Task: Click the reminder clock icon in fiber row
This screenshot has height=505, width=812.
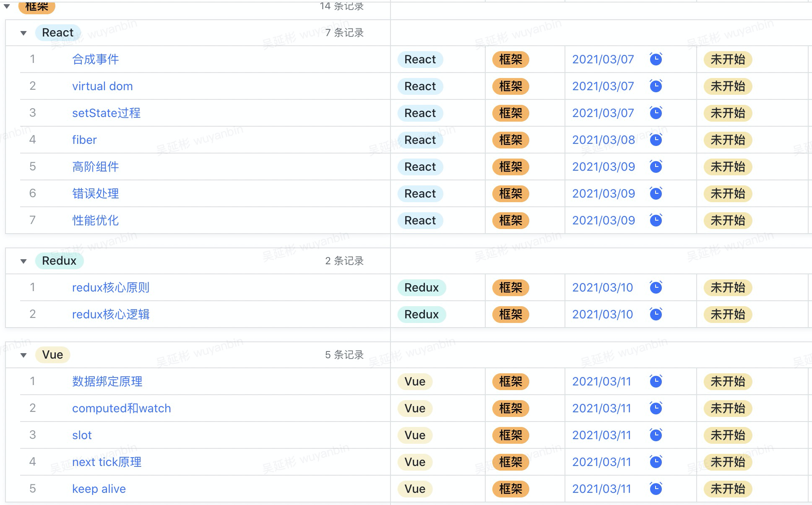Action: pyautogui.click(x=656, y=140)
